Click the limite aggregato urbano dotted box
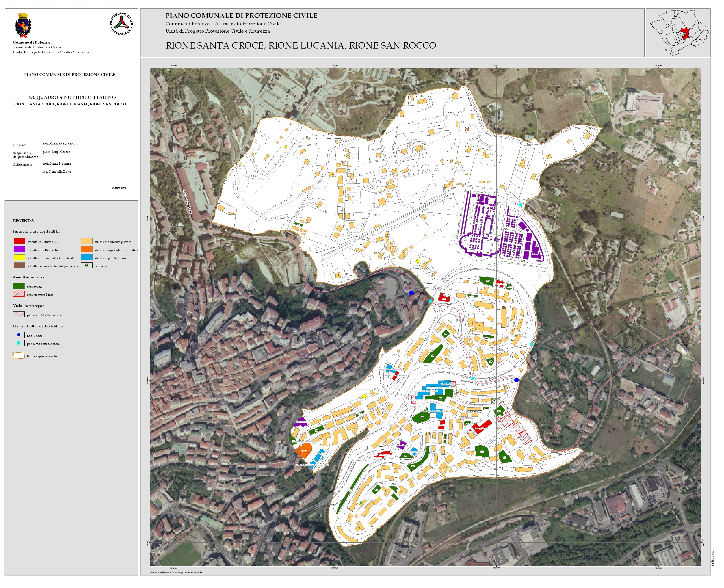The image size is (724, 588). pos(19,355)
